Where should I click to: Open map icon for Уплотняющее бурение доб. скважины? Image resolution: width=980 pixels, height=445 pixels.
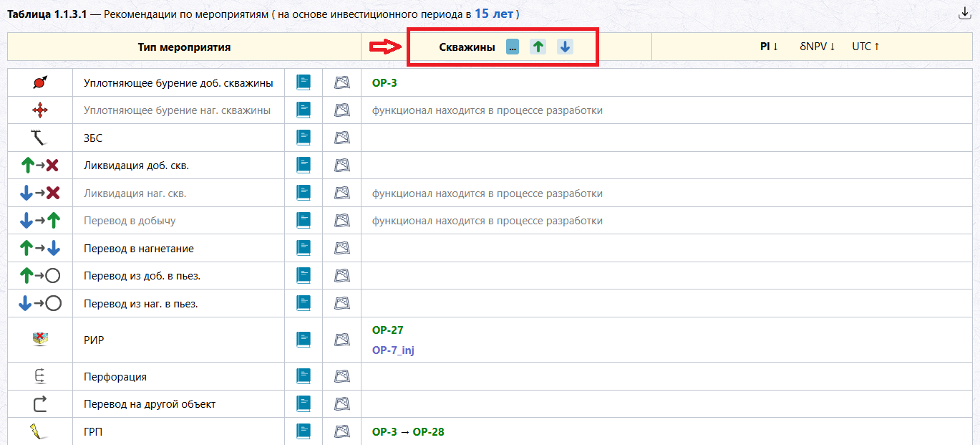pyautogui.click(x=342, y=82)
